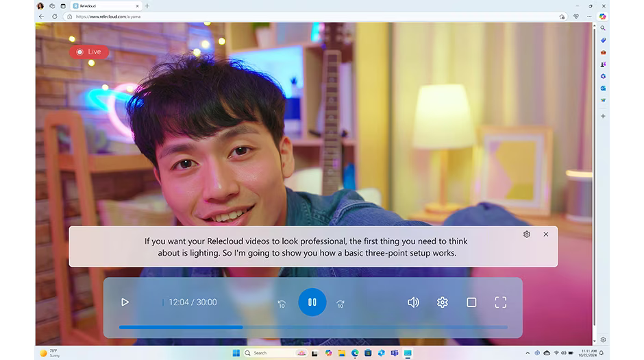This screenshot has height=360, width=644.
Task: Click the square stop icon in player
Action: point(471,302)
